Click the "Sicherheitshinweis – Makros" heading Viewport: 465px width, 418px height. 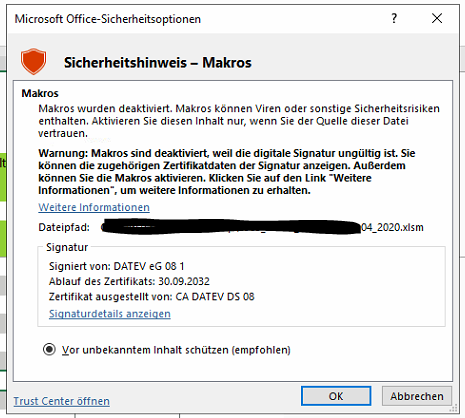[x=158, y=63]
